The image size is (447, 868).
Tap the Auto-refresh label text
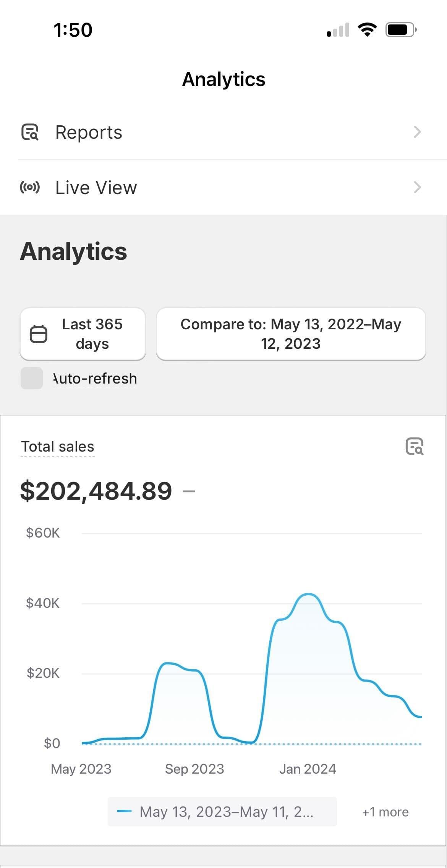[x=95, y=379]
